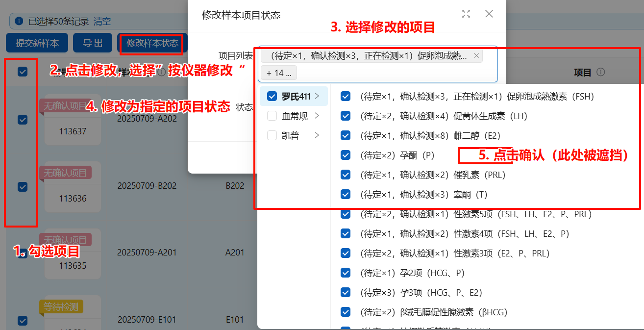The height and width of the screenshot is (330, 644).
Task: Click the 等待检测 status tag
Action: (x=61, y=307)
